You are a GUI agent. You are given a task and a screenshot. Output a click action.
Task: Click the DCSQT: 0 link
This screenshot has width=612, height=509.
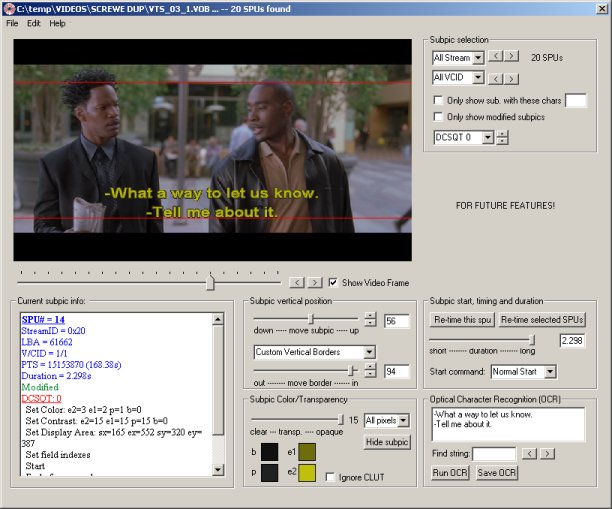point(41,399)
